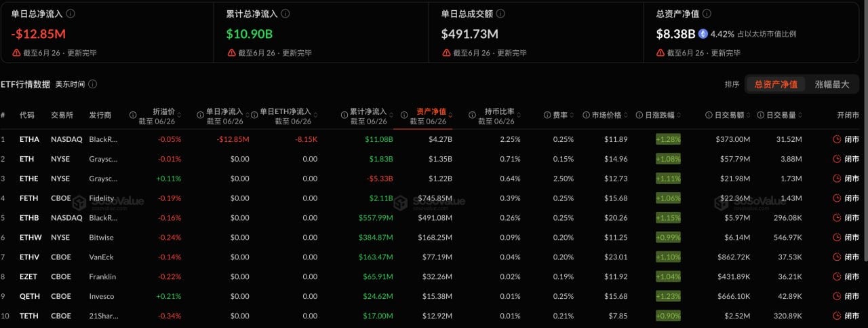Viewport: 868px width, 328px height.
Task: Open info icon beside 总资产净值 card title
Action: [x=707, y=14]
